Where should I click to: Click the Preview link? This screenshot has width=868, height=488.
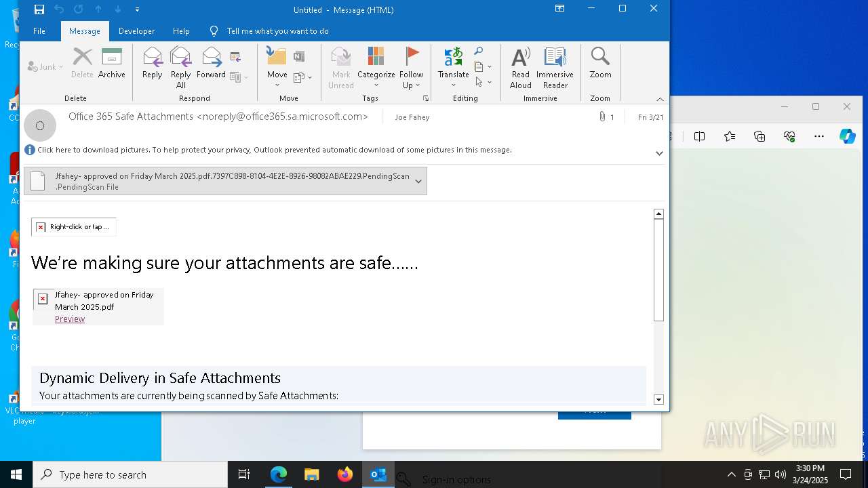point(70,319)
